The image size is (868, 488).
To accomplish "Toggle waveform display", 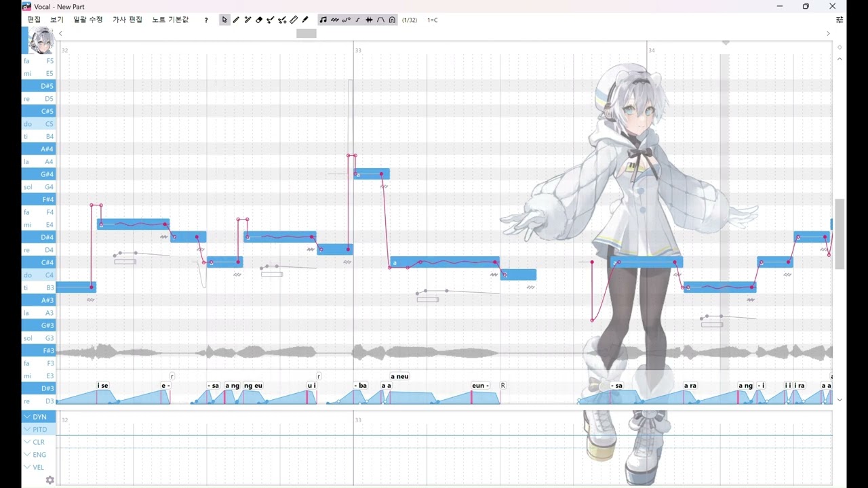I will click(369, 20).
